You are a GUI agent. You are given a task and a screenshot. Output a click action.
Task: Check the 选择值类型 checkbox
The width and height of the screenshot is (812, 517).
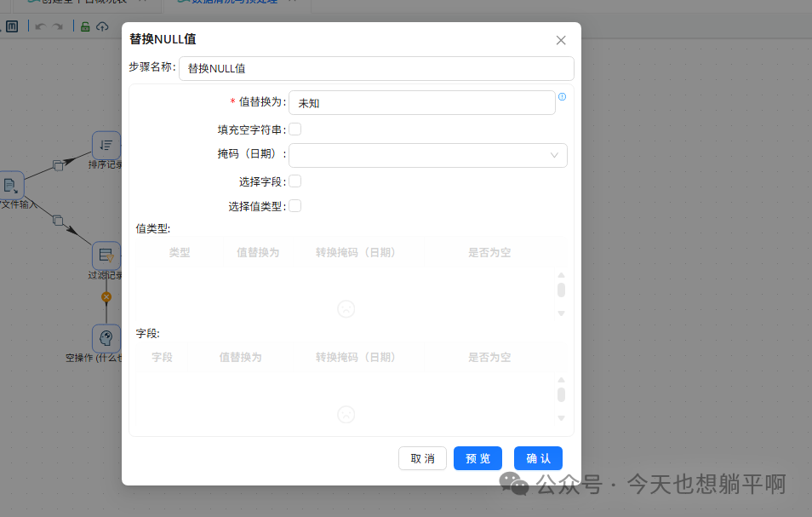pyautogui.click(x=295, y=205)
